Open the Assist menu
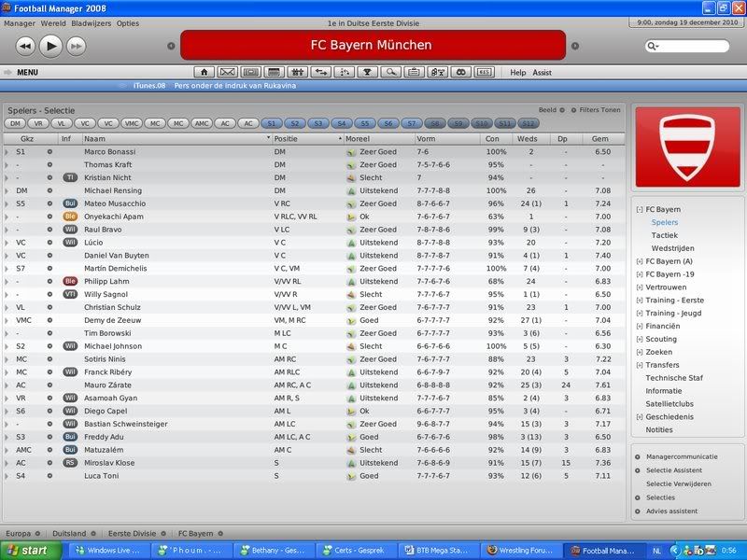The width and height of the screenshot is (747, 560). coord(543,73)
